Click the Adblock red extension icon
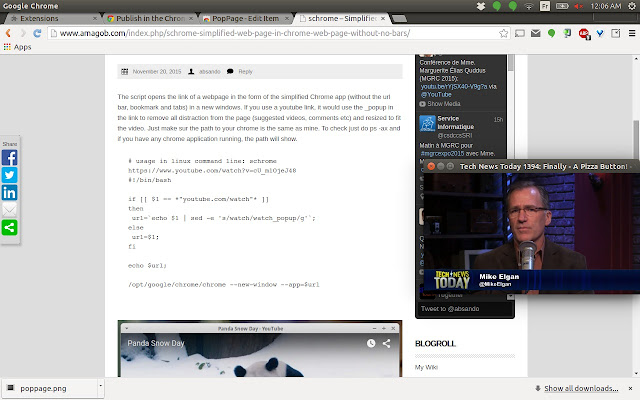 pos(584,34)
